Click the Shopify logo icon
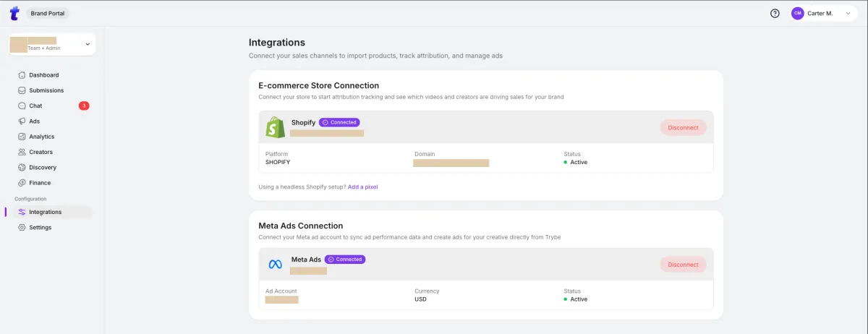This screenshot has height=334, width=868. point(275,128)
